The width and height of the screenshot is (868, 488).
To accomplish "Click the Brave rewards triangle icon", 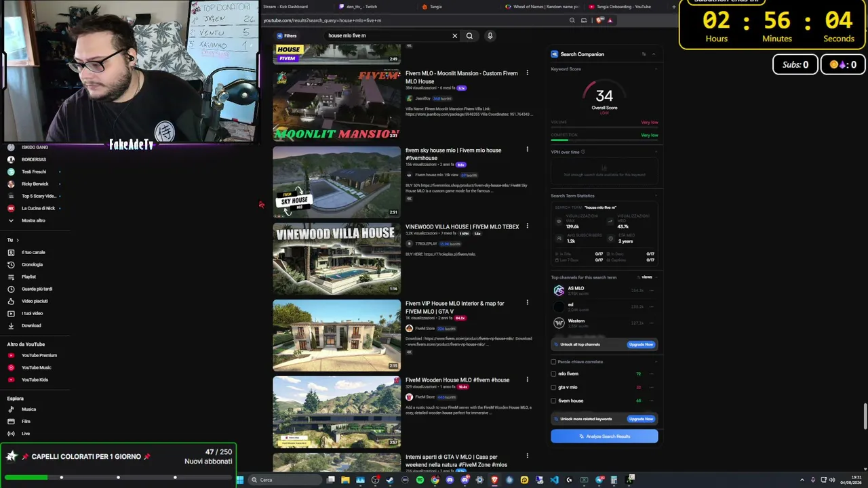I will 610,20.
